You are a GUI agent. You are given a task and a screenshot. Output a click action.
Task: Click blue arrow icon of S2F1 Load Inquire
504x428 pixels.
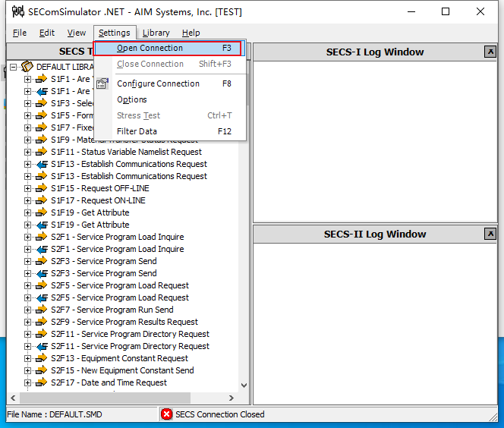point(42,249)
